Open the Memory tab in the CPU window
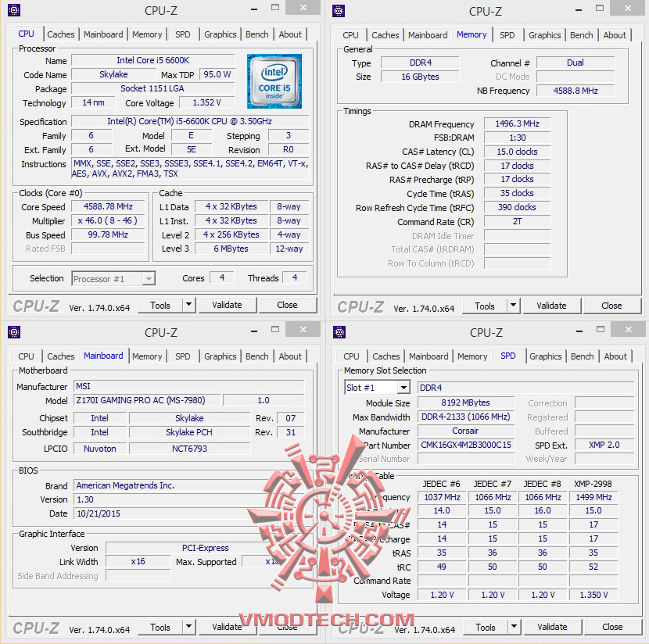The image size is (649, 644). tap(147, 34)
